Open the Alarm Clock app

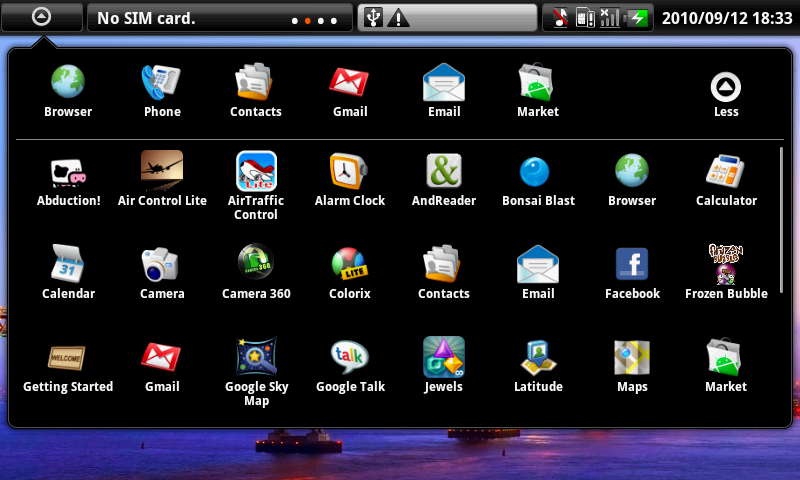click(349, 180)
